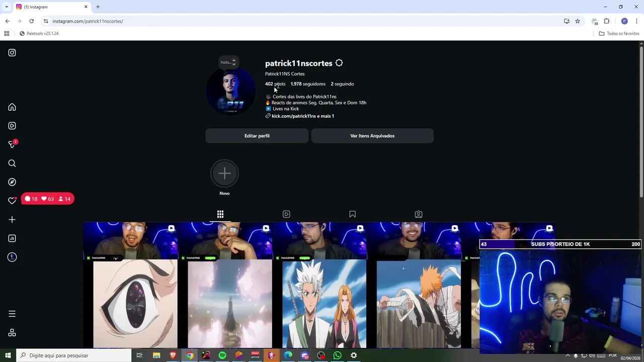Image resolution: width=644 pixels, height=362 pixels.
Task: Open Todos os favoritos folder
Action: coord(619,34)
